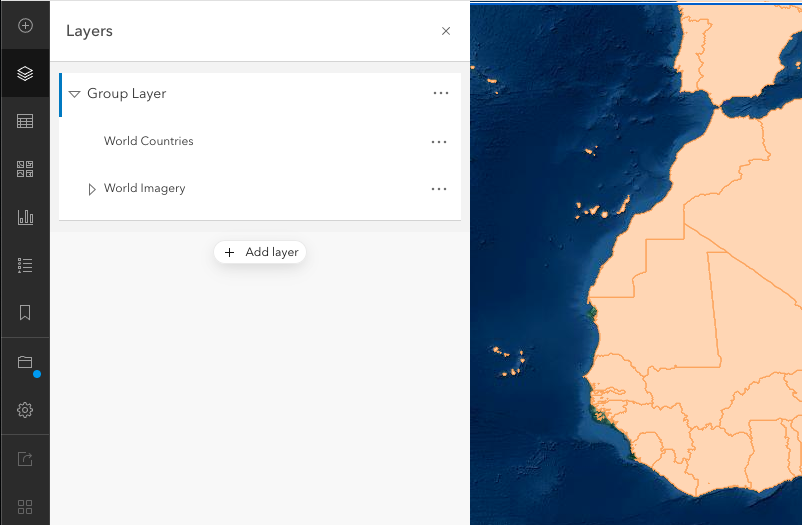Click the Share map icon

(25, 459)
